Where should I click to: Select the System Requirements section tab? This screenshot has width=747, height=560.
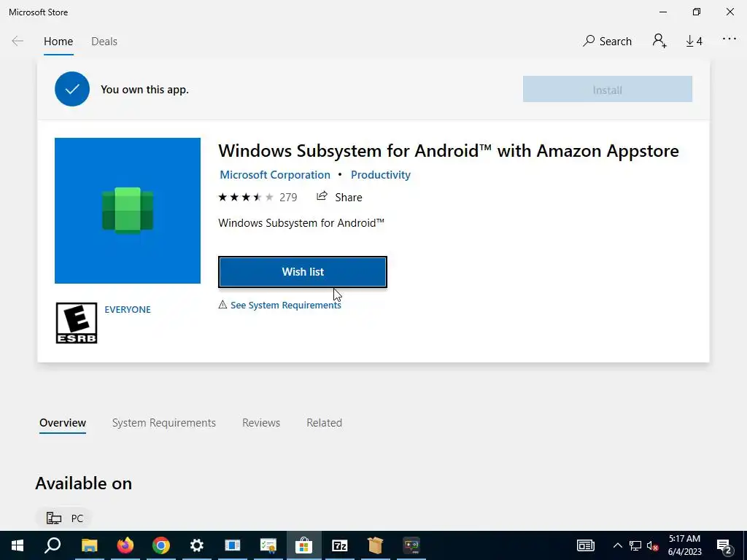(164, 423)
